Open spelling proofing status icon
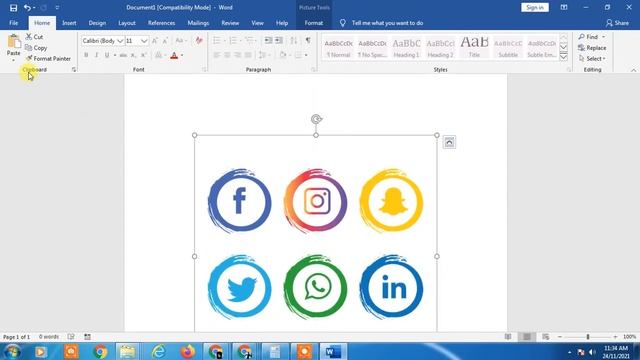The image size is (640, 360). [71, 337]
